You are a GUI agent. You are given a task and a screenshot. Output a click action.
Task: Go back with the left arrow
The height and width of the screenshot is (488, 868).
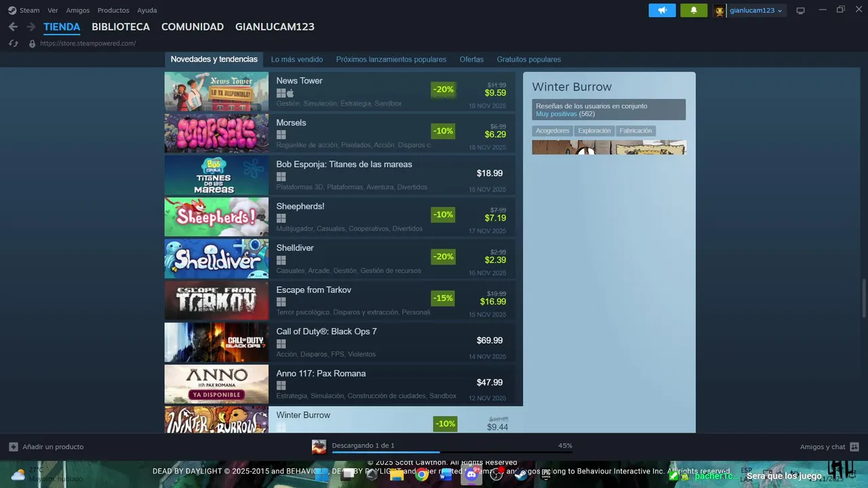pyautogui.click(x=13, y=27)
